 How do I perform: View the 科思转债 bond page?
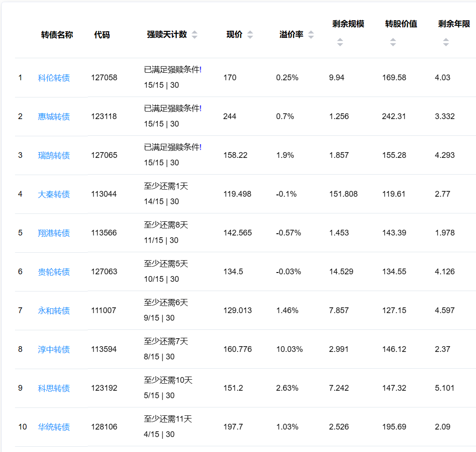pyautogui.click(x=54, y=388)
